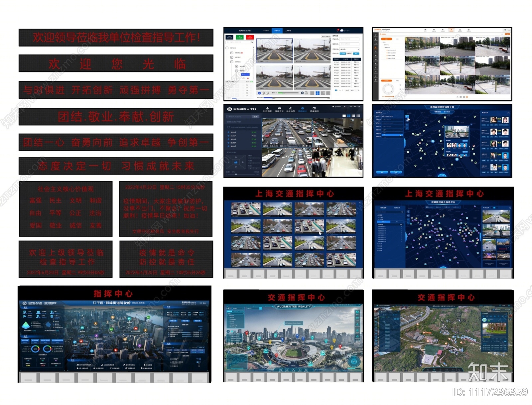532x405 pixels.
Task: Collapse the third child node in device tree
Action: pyautogui.click(x=232, y=62)
